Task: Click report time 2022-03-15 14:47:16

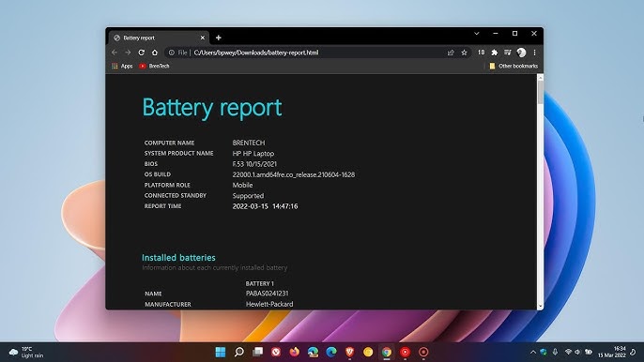Action: 265,206
